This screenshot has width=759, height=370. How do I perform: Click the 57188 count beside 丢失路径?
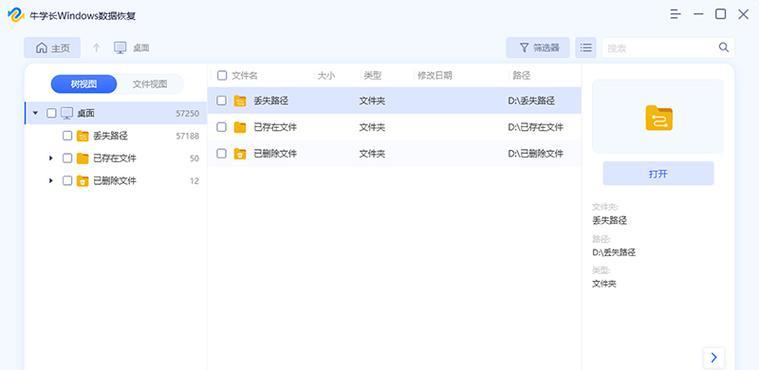[x=187, y=136]
